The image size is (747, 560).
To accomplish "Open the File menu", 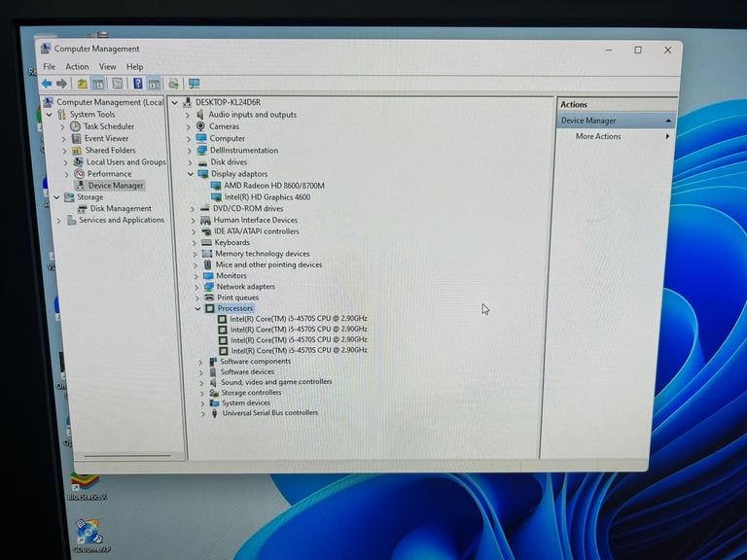I will pos(49,67).
